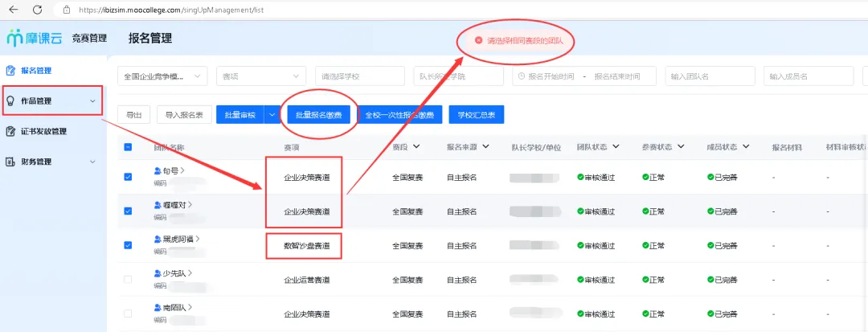Click team name 喔喔对

pyautogui.click(x=174, y=205)
